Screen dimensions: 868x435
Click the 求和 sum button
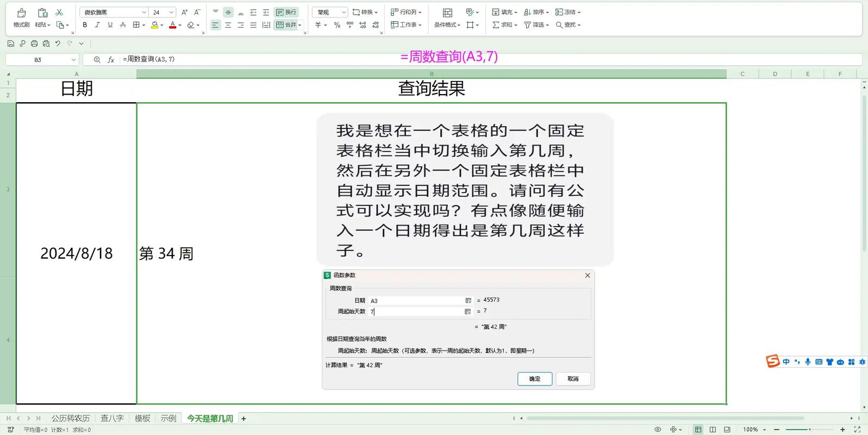[x=504, y=25]
